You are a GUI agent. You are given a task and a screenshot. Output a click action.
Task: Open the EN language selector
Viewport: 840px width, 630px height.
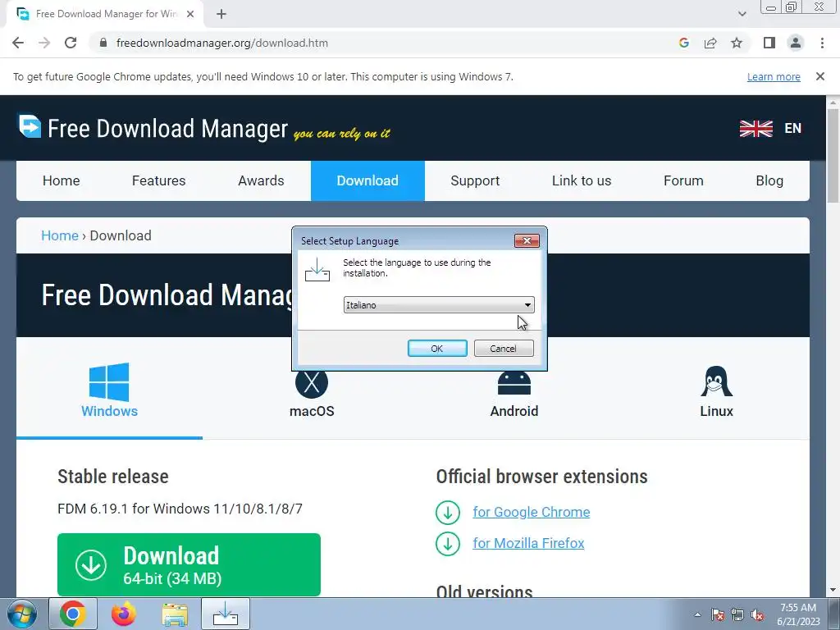coord(792,129)
